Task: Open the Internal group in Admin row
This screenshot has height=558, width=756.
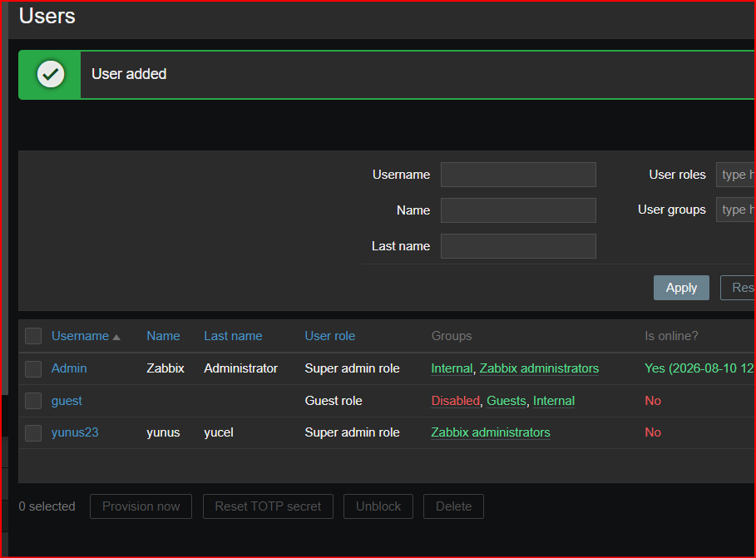Action: (452, 368)
